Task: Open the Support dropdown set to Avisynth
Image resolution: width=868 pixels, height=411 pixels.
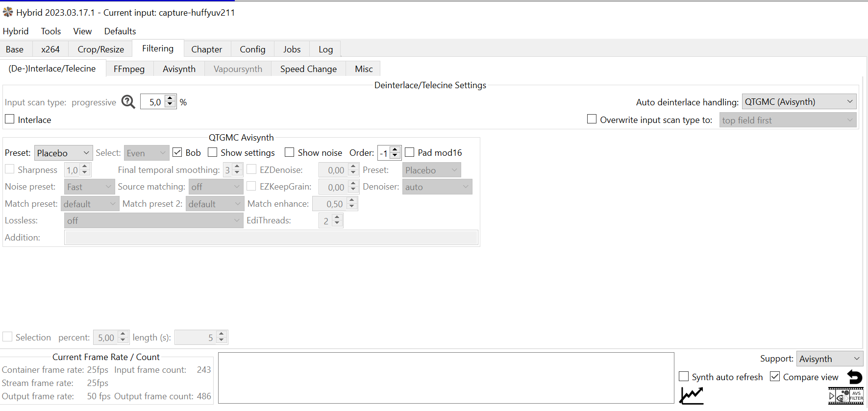Action: pos(829,359)
